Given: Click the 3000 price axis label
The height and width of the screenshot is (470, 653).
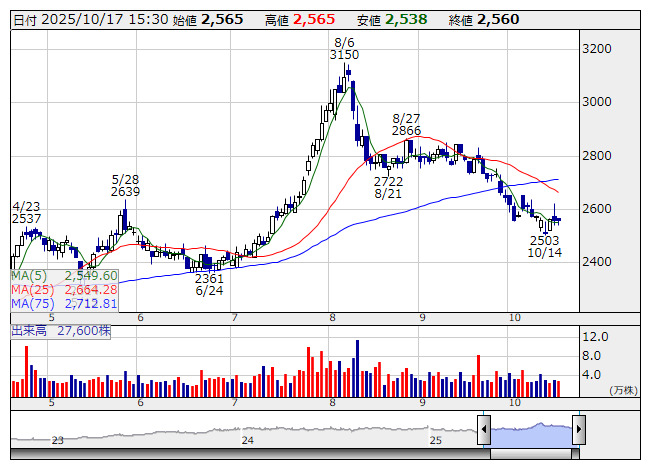Looking at the screenshot, I should coord(597,102).
